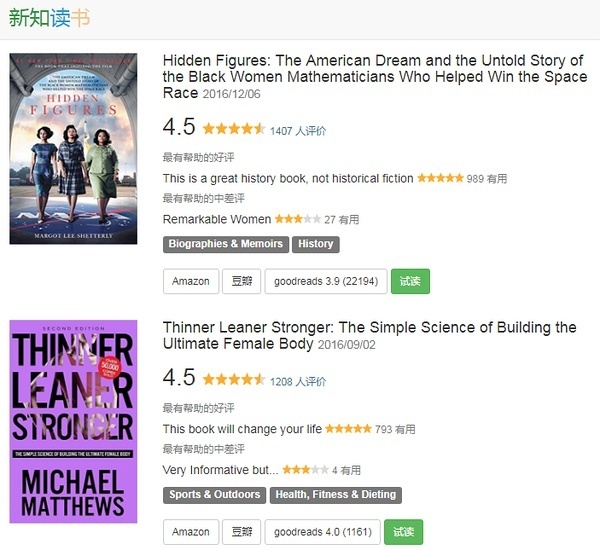
Task: Open 豆瓣 button for Thinner Leaner Stronger
Action: click(x=241, y=532)
